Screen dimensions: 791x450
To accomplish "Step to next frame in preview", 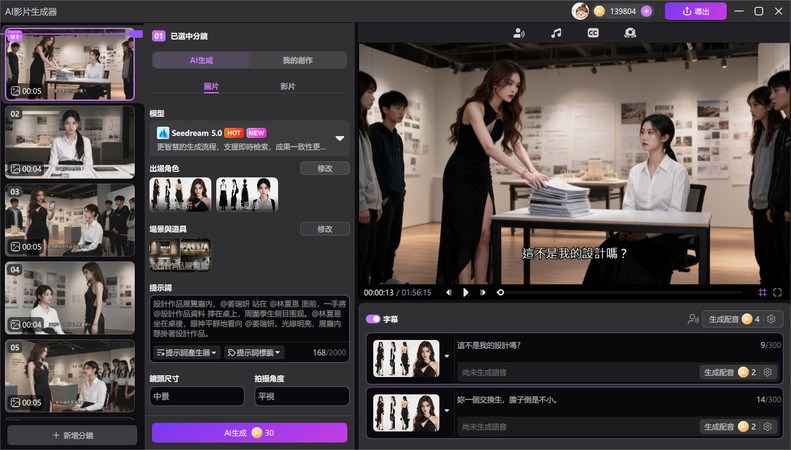I will click(x=483, y=293).
